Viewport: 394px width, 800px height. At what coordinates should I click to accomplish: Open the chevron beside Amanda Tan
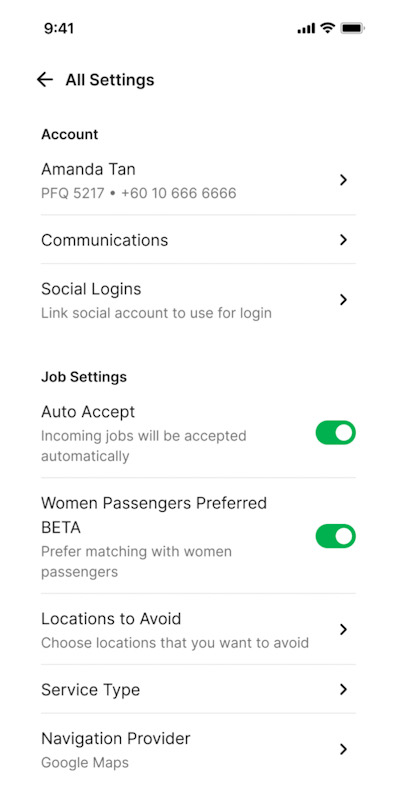[343, 180]
